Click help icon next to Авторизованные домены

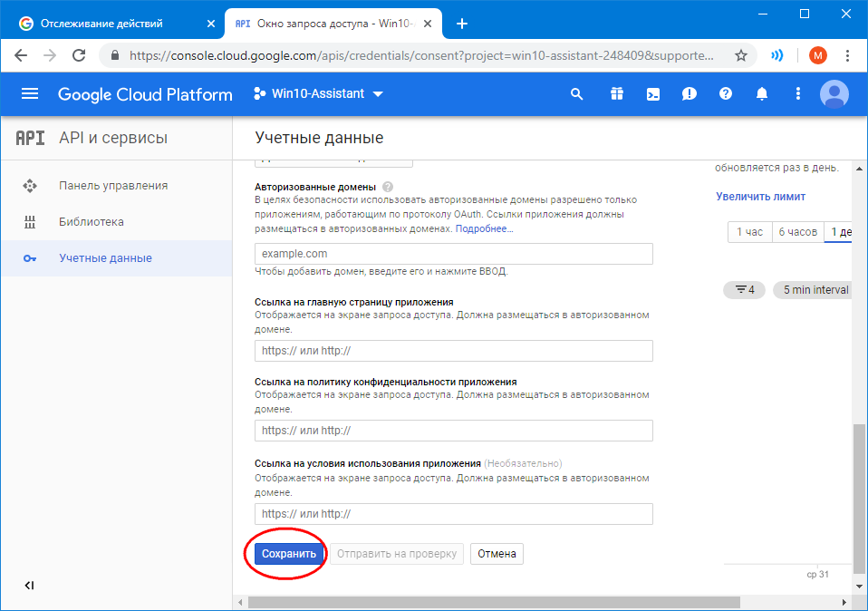click(388, 186)
